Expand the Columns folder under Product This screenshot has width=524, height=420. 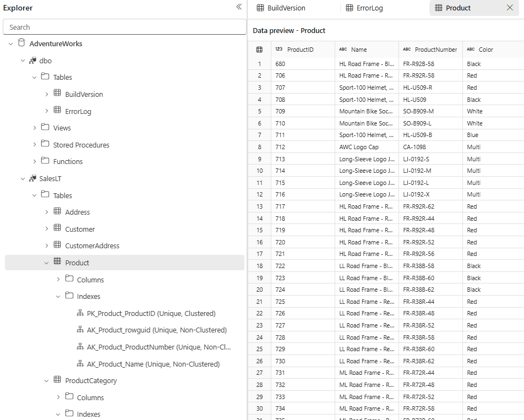(58, 279)
